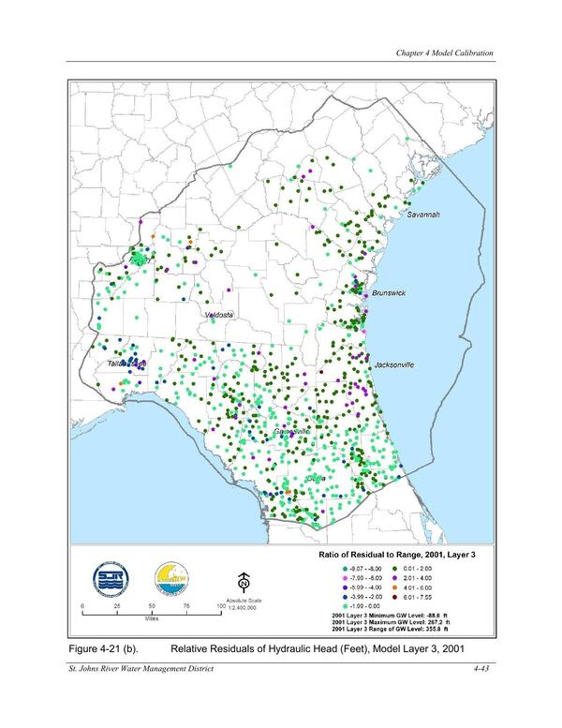The image size is (562, 728).
Task: Select the light green -1.99 to 0.00 legend dot
Action: (345, 606)
